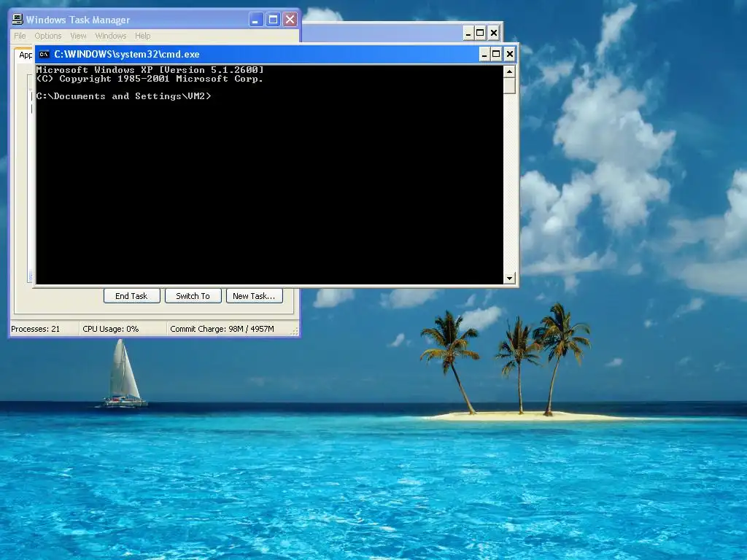Open View menu in Task Manager
This screenshot has width=747, height=560.
(78, 36)
